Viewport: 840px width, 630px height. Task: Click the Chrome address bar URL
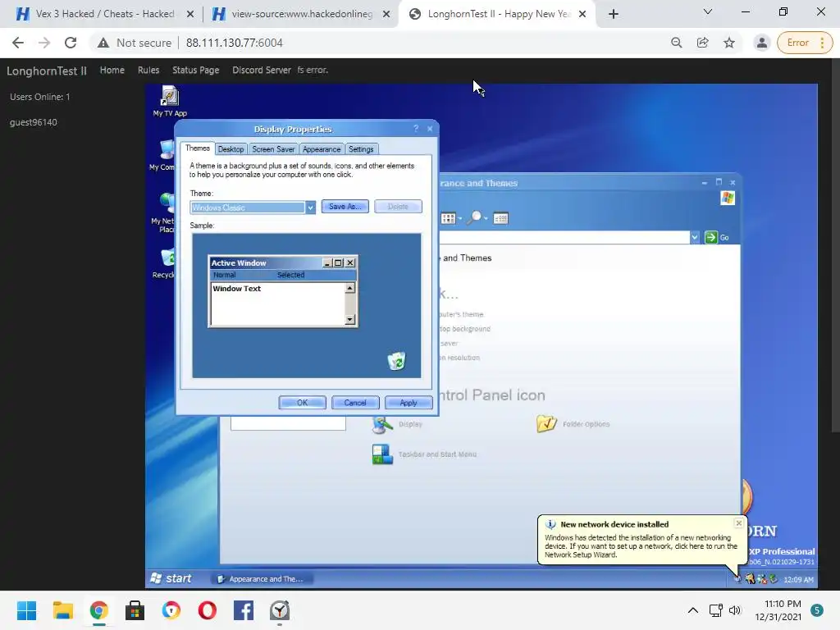coord(234,43)
